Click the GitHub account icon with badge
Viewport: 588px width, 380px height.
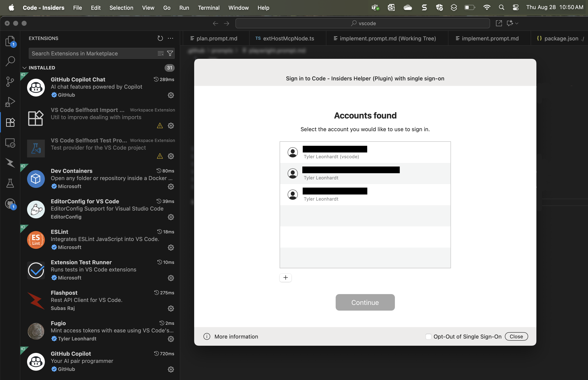pyautogui.click(x=10, y=204)
